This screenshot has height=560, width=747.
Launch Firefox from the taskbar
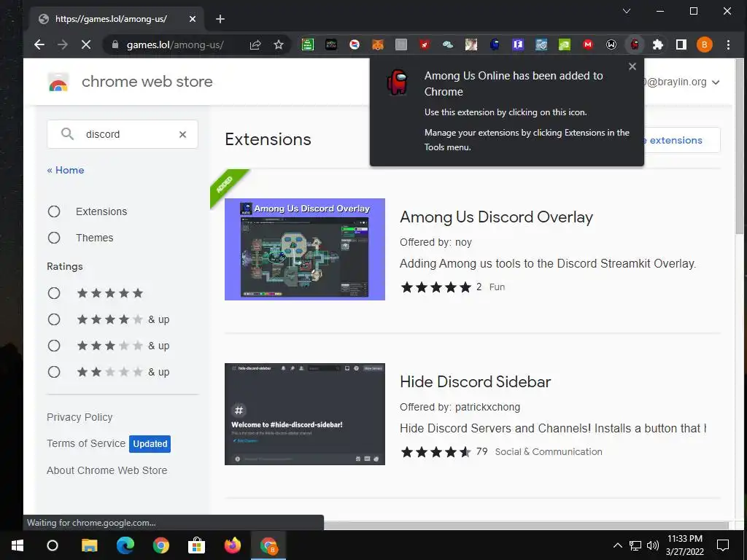(x=233, y=545)
